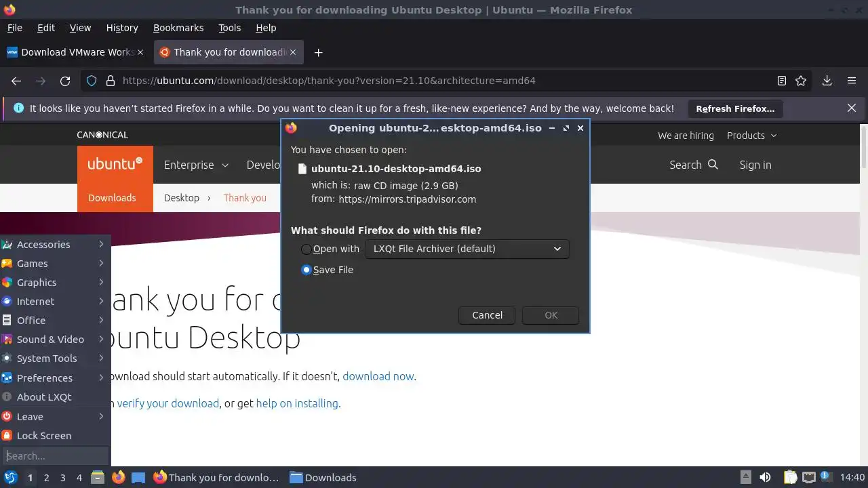
Task: Click the Refresh Firefox… button
Action: [x=735, y=108]
